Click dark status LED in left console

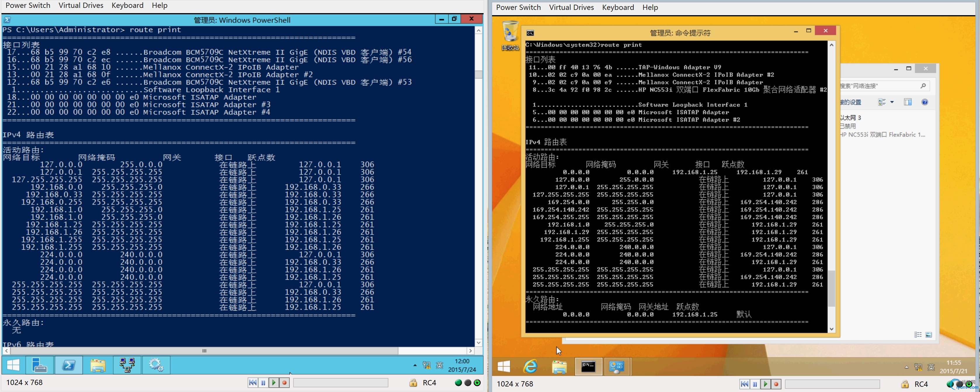(x=468, y=383)
